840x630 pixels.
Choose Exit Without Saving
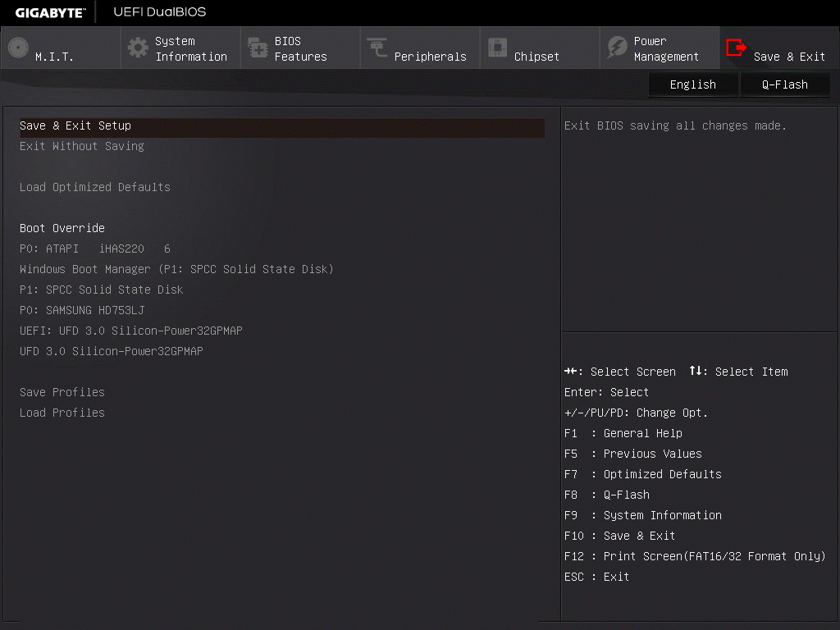(x=82, y=146)
